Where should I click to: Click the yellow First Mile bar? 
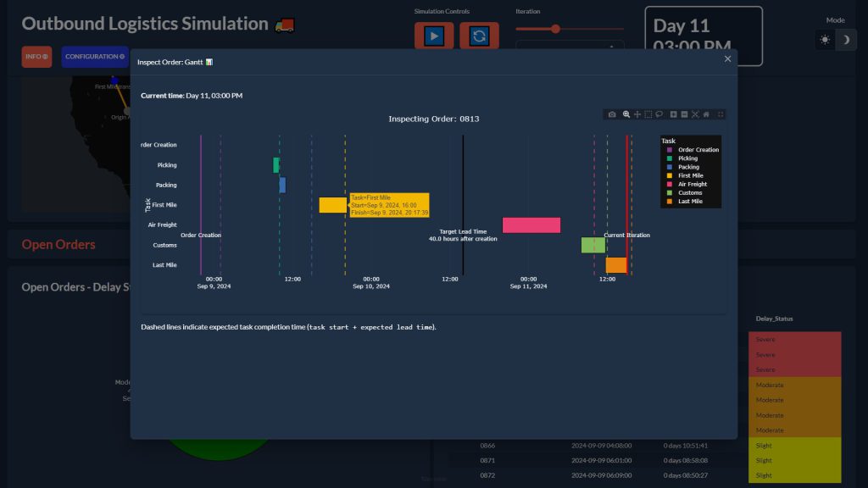332,205
